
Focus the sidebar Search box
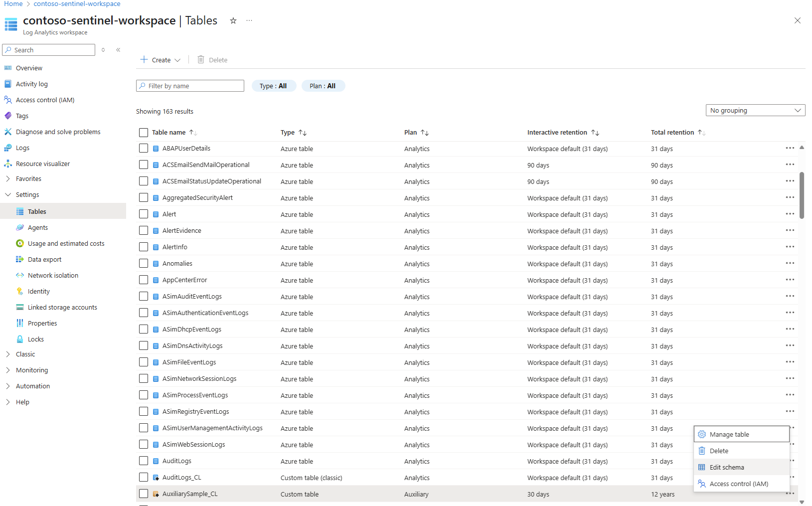click(x=49, y=50)
